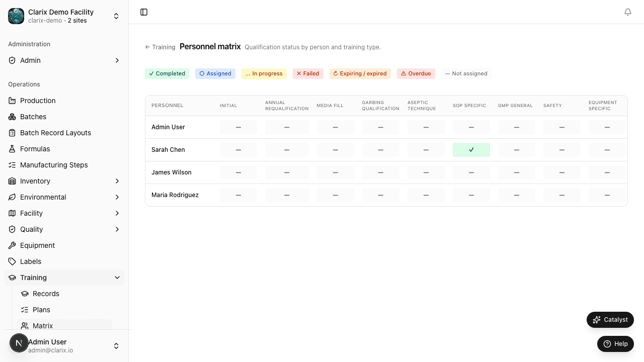Screen dimensions: 644x362
Task: Click the Aseptic Technique column header
Action: tap(422, 106)
